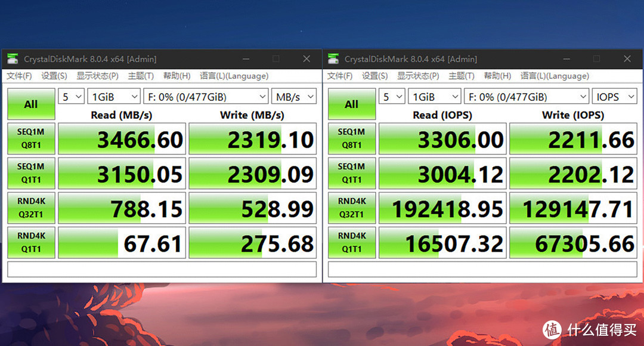Click the 788.15 random read result

122,208
